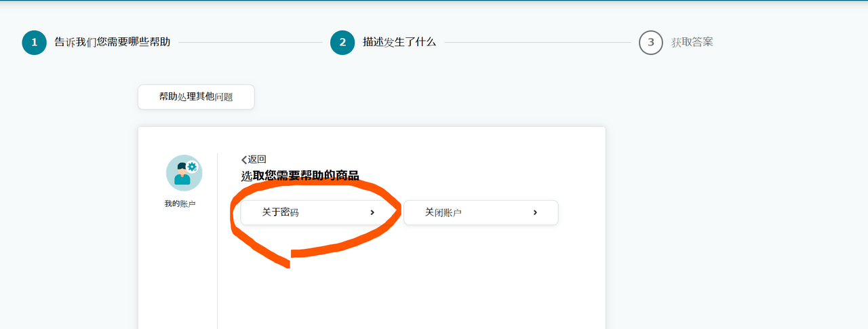This screenshot has width=868, height=329.
Task: Select the step 2 numbered circle
Action: pos(342,42)
